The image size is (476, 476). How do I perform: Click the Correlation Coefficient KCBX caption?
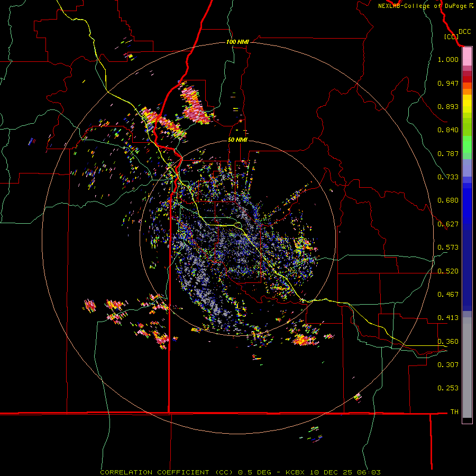240,472
